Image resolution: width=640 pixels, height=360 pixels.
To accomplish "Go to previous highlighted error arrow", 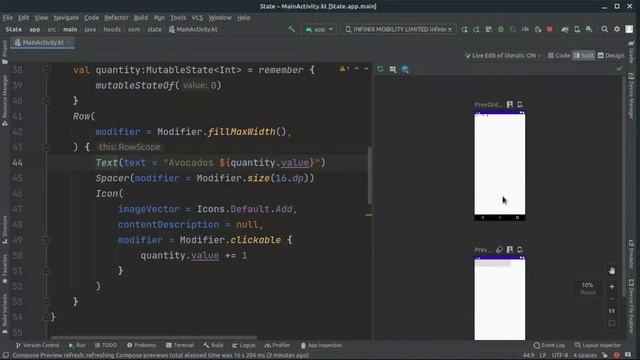I will click(357, 69).
